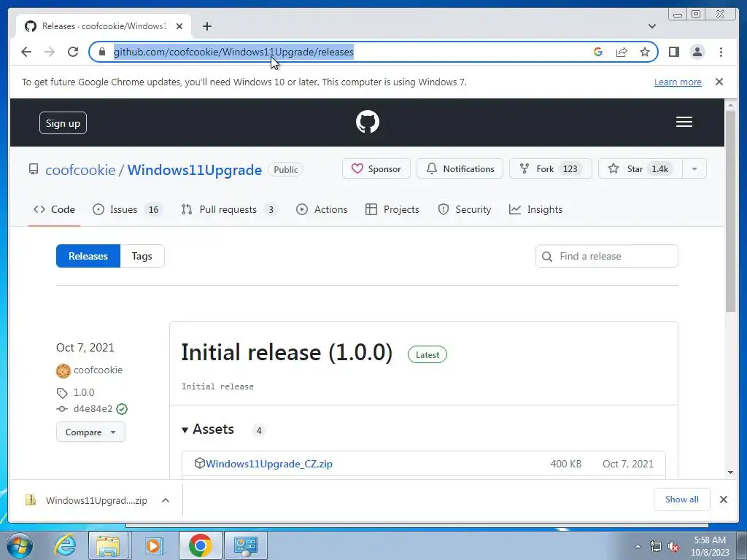The height and width of the screenshot is (560, 747).
Task: Open the Windows11Upgrade repository link
Action: 194,170
